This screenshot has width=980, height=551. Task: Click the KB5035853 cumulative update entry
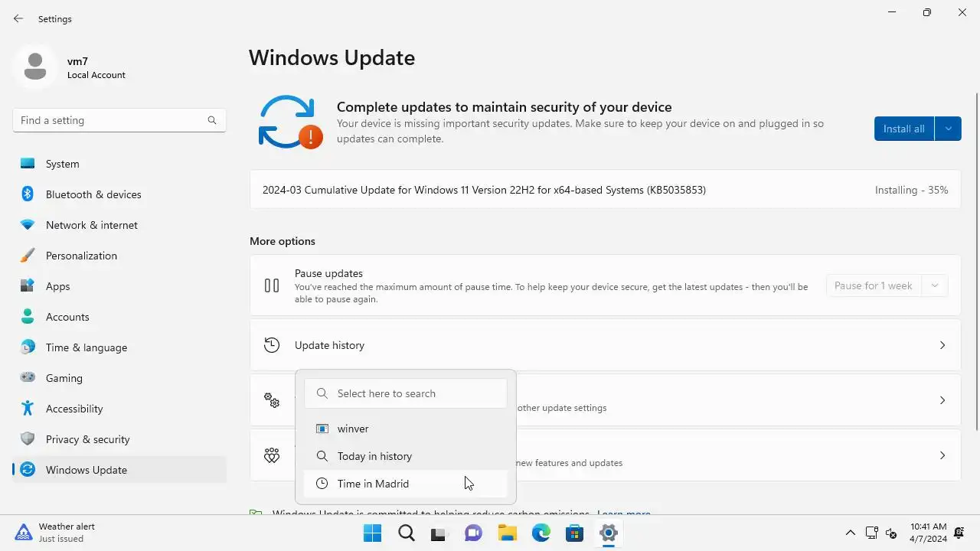tap(605, 190)
